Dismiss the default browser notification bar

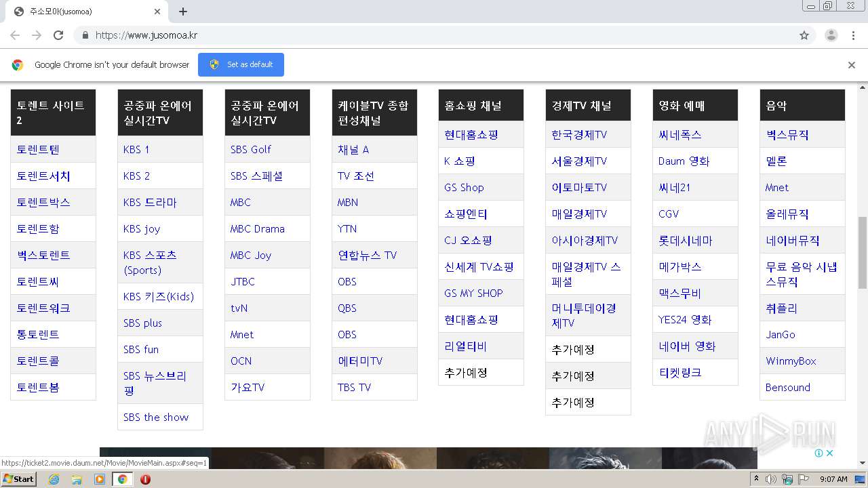coord(852,65)
